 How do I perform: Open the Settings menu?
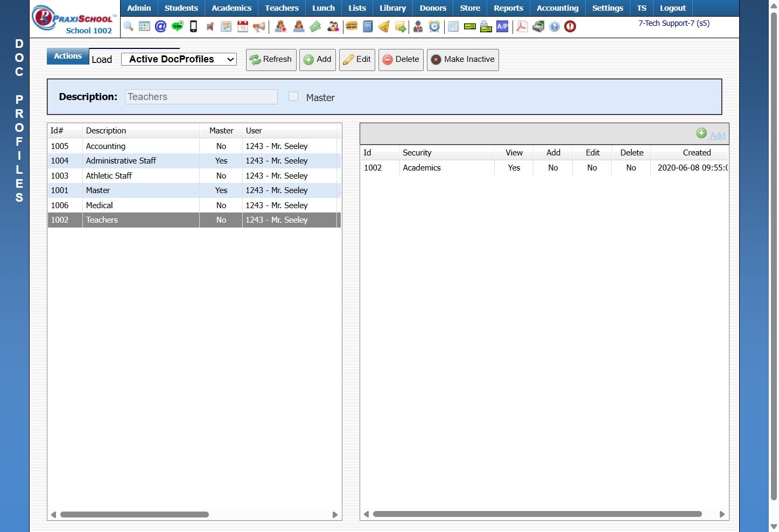tap(607, 8)
